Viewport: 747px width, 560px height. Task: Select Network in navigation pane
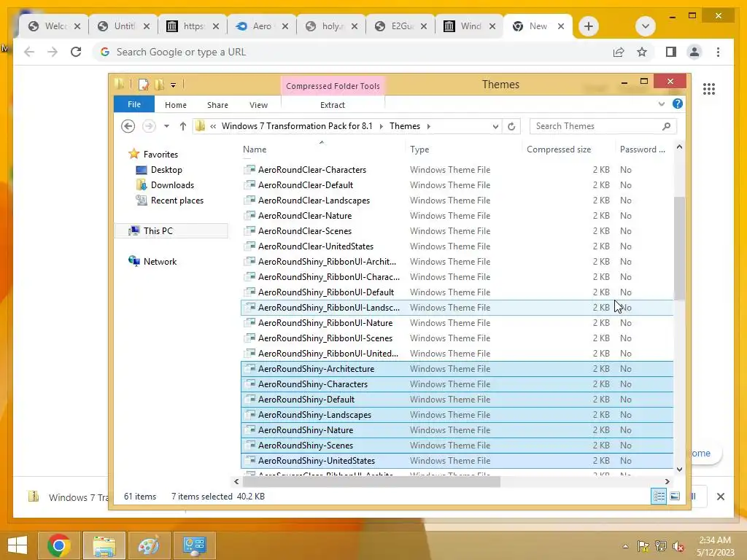click(x=160, y=262)
